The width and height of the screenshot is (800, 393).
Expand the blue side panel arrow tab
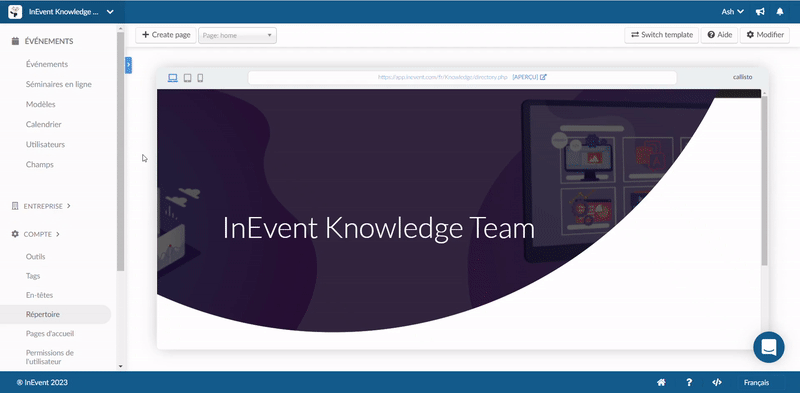[129, 65]
